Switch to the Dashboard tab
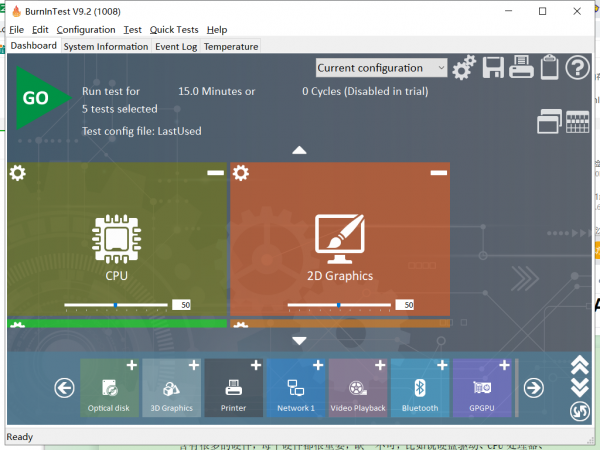 [x=34, y=46]
